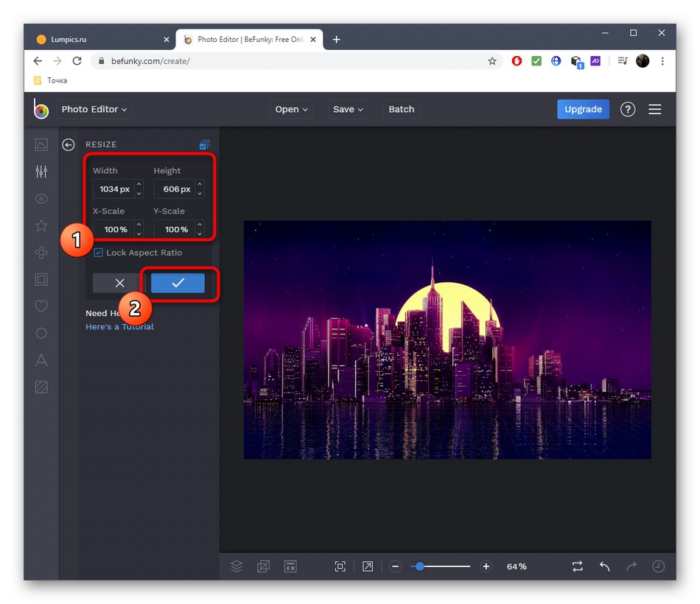Select the Touch Up eye icon in sidebar
Screen dimensions: 700x604
point(41,198)
